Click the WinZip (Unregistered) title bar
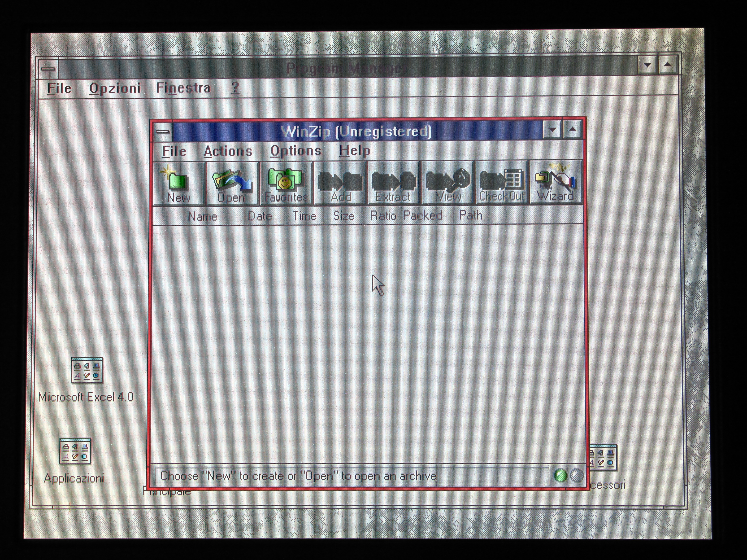Image resolution: width=747 pixels, height=560 pixels. [357, 131]
